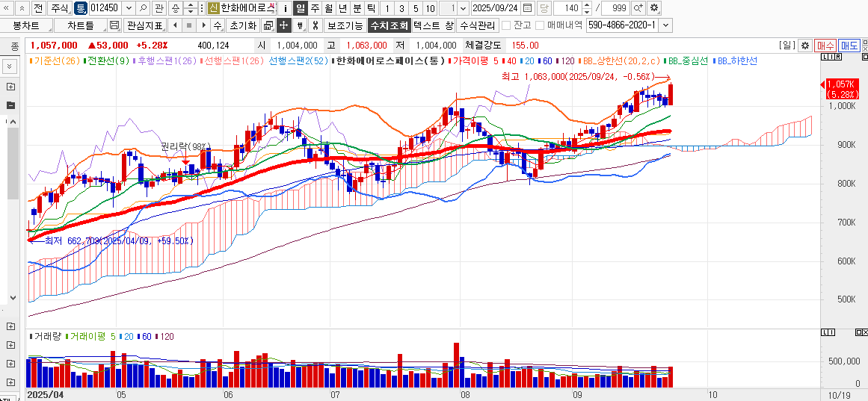Select the scissors tool icon
The height and width of the screenshot is (401, 868).
[x=315, y=25]
